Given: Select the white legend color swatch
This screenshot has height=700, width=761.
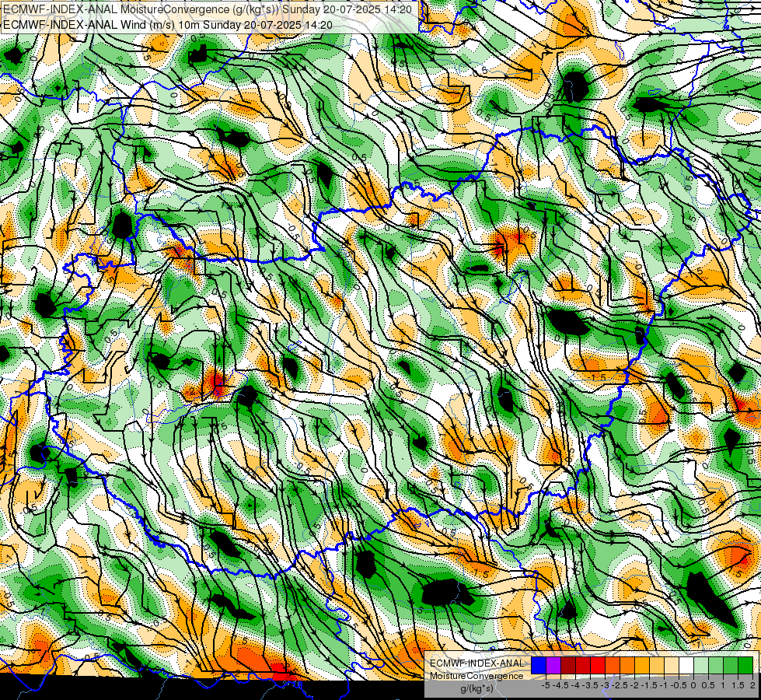Looking at the screenshot, I should tap(686, 665).
